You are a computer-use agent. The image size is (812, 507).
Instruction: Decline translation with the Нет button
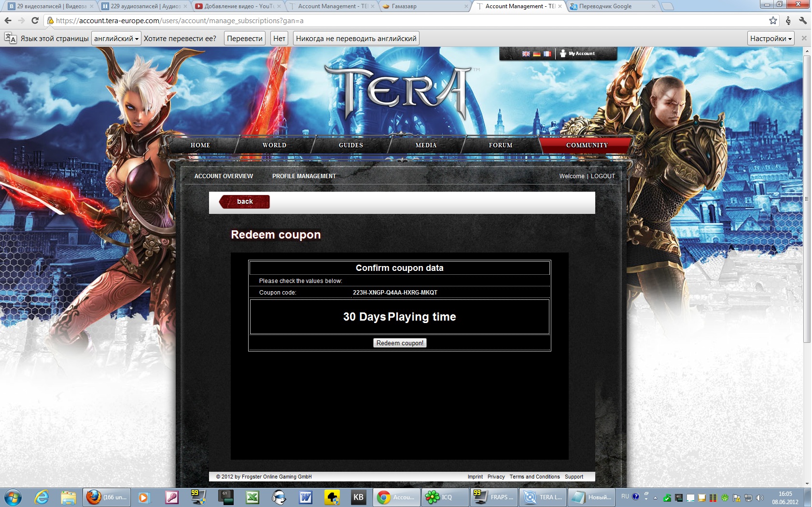pyautogui.click(x=279, y=38)
